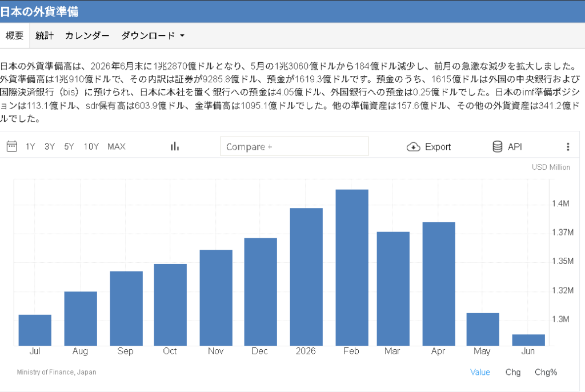Screen dimensions: 585x392
Task: Switch to the 概要 tab
Action: coord(14,35)
